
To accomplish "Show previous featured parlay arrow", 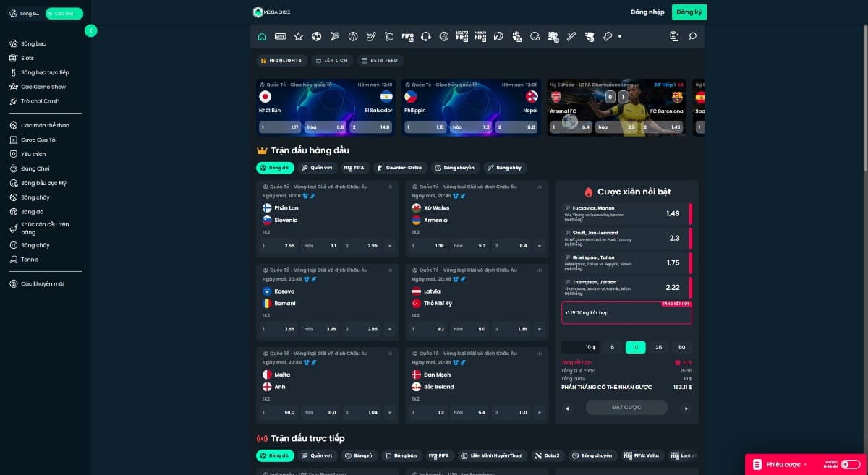I will (567, 408).
